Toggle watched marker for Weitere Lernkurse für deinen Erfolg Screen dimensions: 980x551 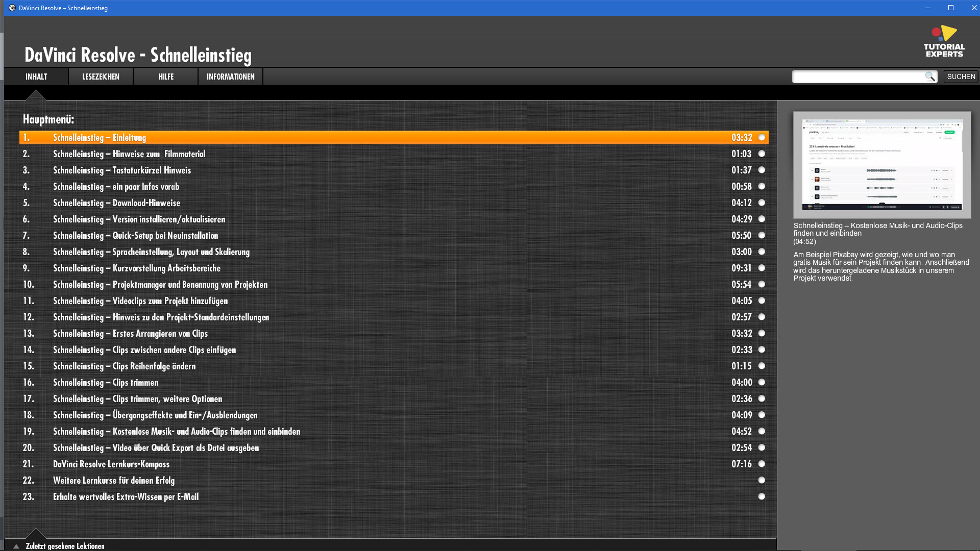point(762,480)
